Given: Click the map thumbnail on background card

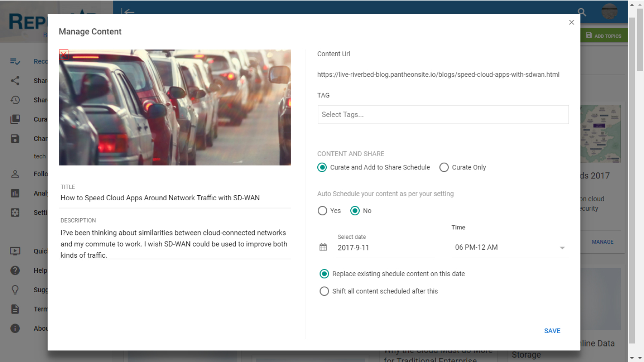Looking at the screenshot, I should (x=601, y=134).
